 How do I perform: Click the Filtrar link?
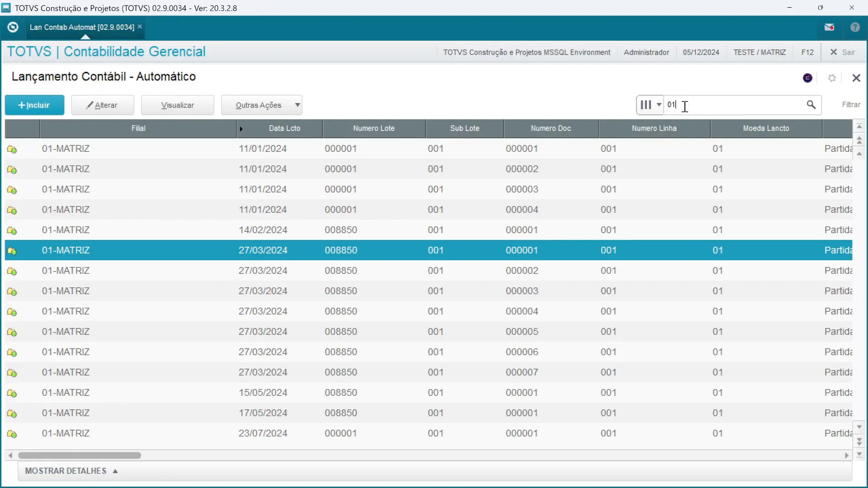(851, 104)
